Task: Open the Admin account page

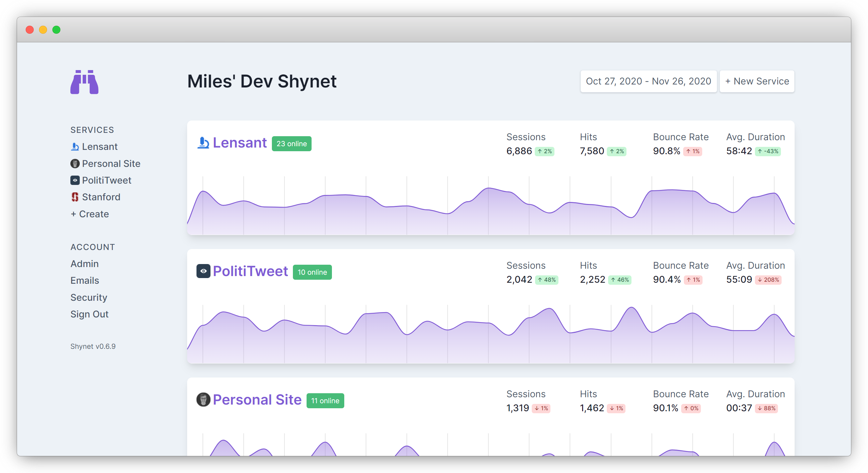Action: pos(84,264)
